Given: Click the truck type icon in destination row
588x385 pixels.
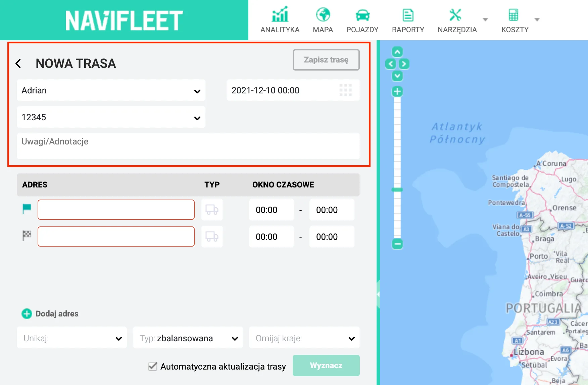Looking at the screenshot, I should pos(212,237).
